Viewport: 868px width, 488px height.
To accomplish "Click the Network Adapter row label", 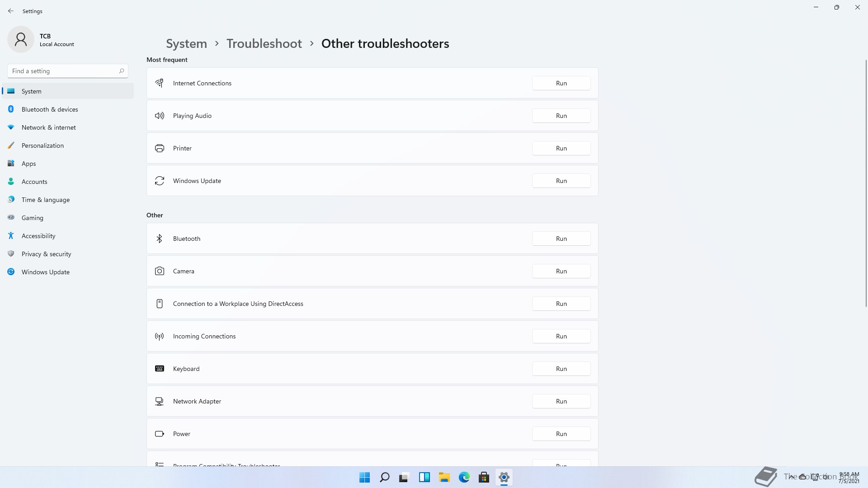I will (x=197, y=401).
